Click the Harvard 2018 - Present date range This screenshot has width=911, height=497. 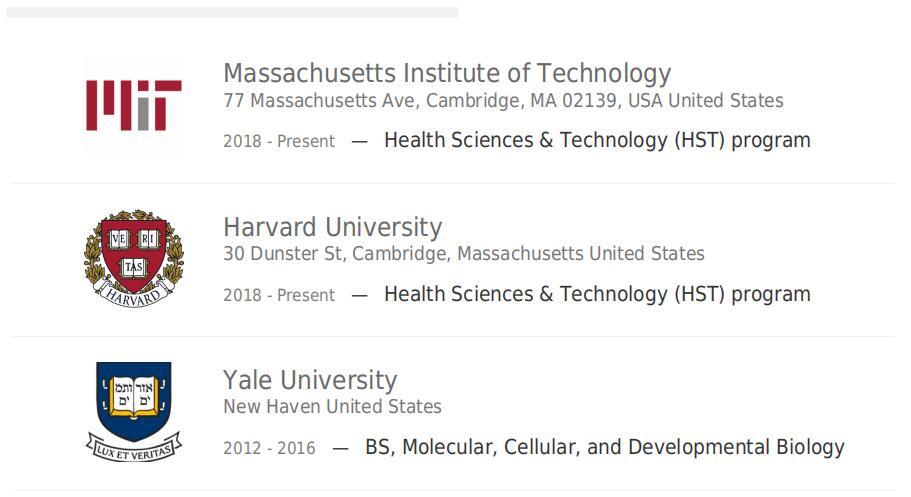click(279, 295)
